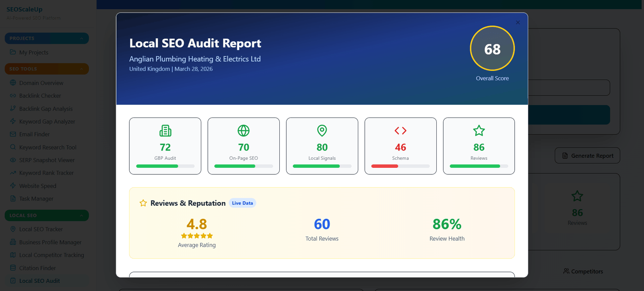Image resolution: width=644 pixels, height=291 pixels.
Task: Click the company name Anglian Plumbing Heating & Electrics Ltd
Action: (195, 59)
